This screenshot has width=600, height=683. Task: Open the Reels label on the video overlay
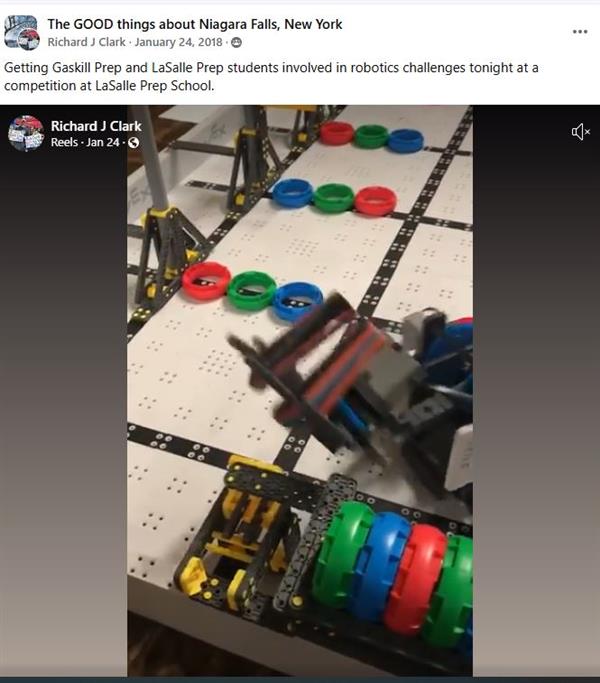pyautogui.click(x=64, y=142)
